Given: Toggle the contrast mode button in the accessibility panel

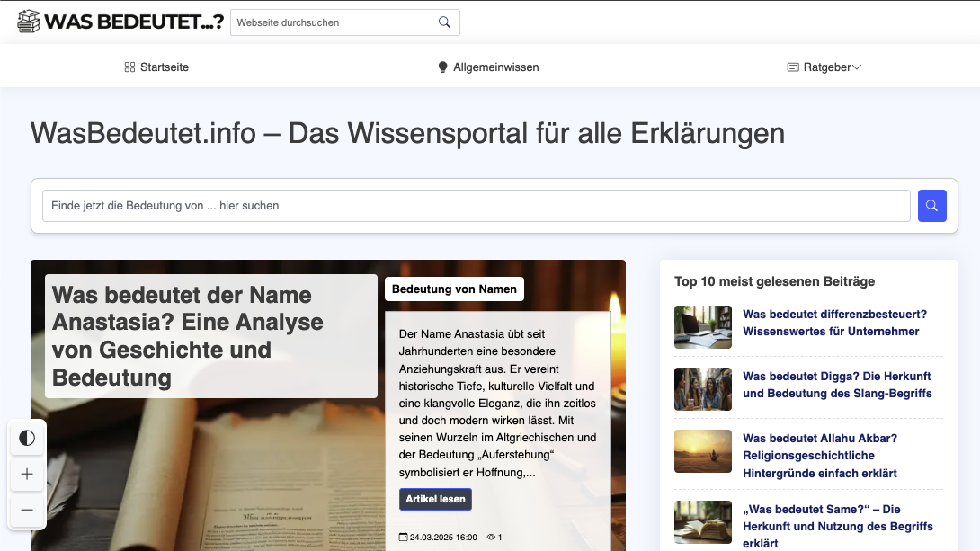Looking at the screenshot, I should [27, 438].
